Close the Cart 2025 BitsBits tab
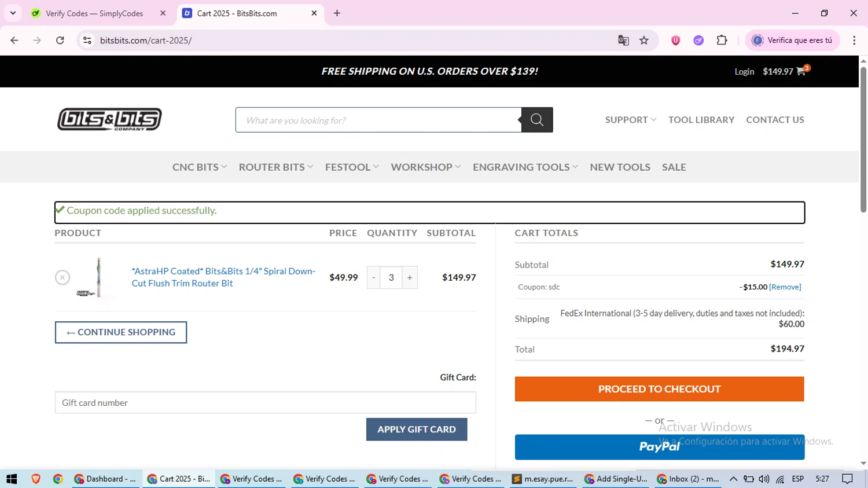 314,13
